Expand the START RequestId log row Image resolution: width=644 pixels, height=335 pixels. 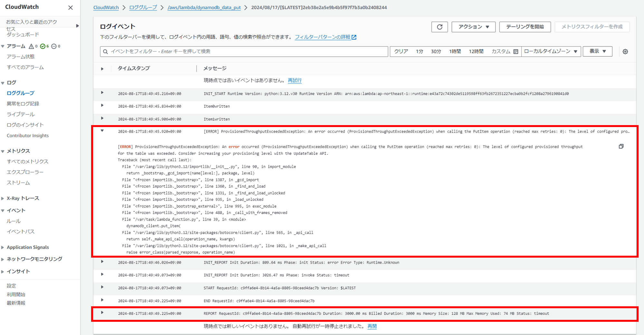[x=102, y=287]
